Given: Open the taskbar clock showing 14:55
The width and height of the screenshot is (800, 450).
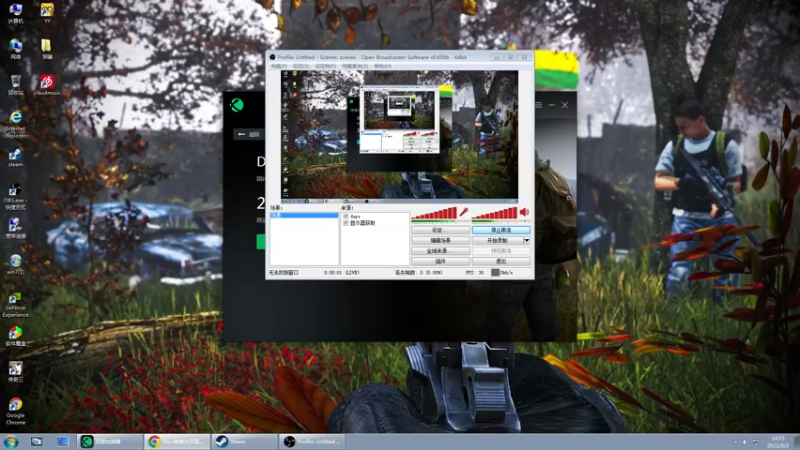Looking at the screenshot, I should click(x=778, y=442).
